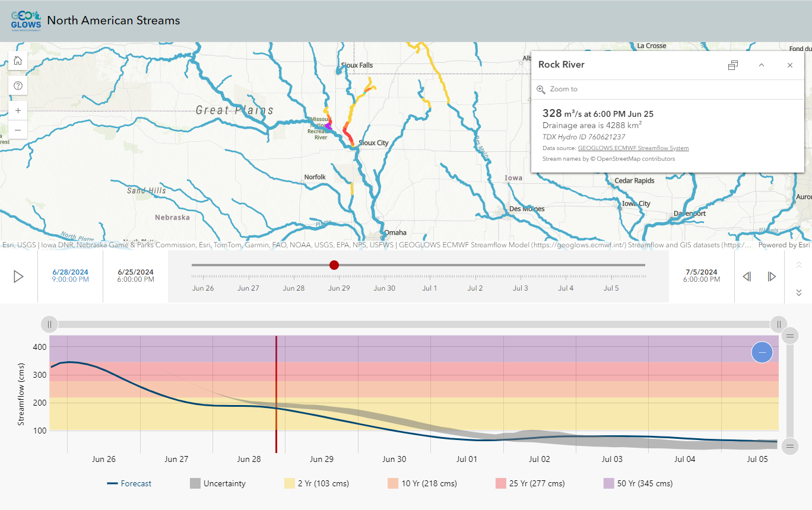Collapse the Rock River popup with the chevron
This screenshot has width=812, height=510.
762,65
